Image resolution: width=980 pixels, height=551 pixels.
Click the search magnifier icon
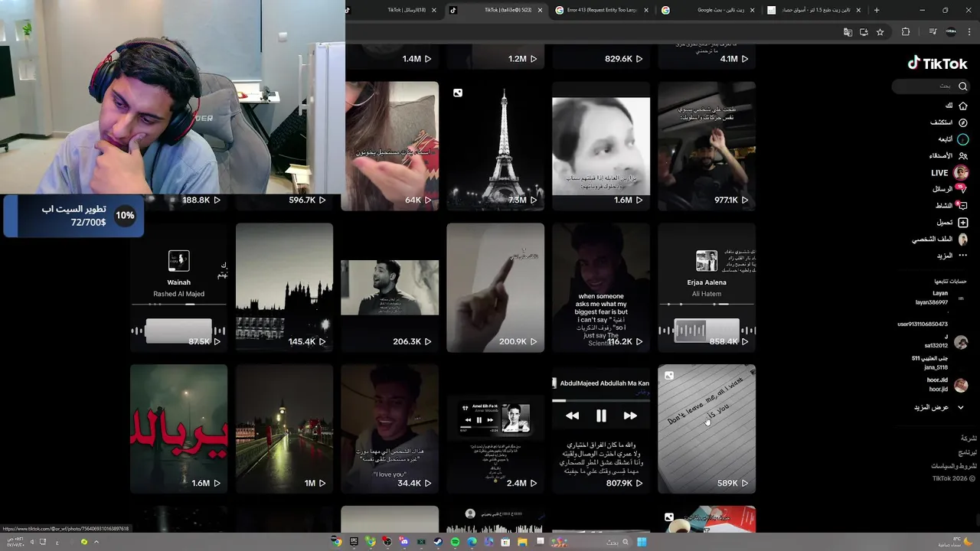click(963, 86)
